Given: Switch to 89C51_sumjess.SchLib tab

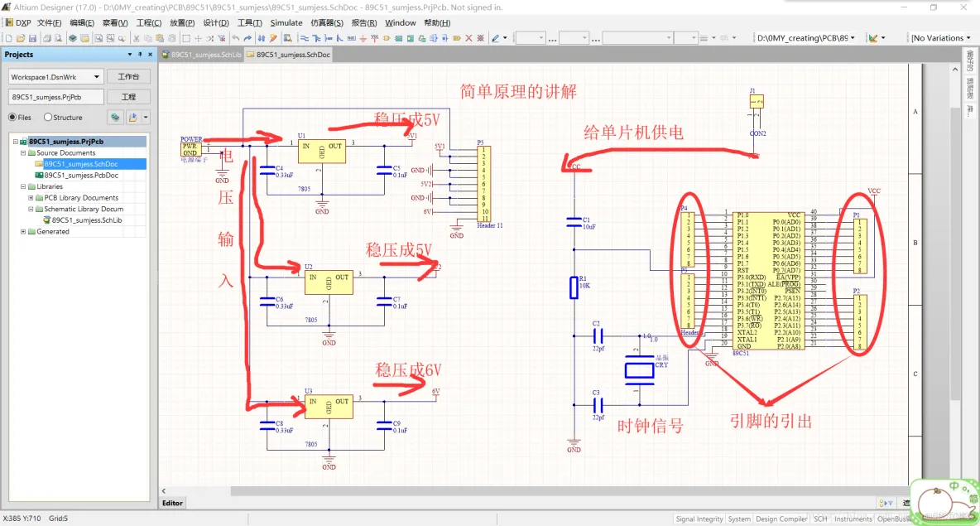Looking at the screenshot, I should [x=201, y=55].
